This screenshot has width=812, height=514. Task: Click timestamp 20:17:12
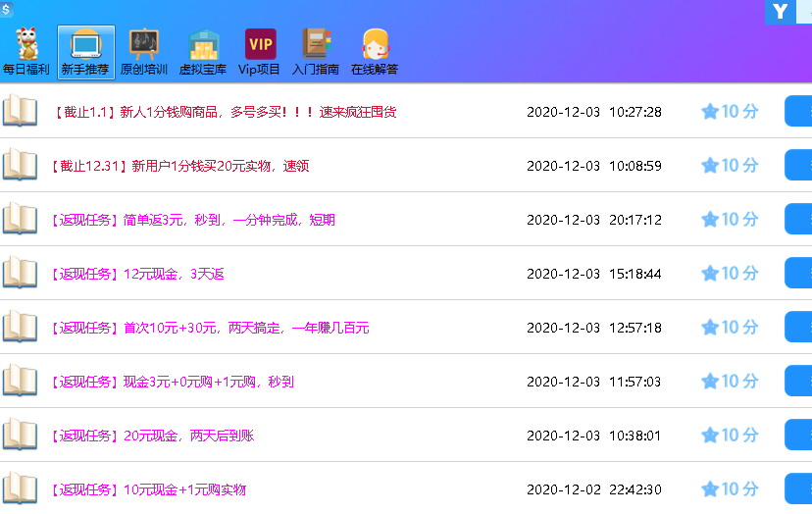pos(635,220)
